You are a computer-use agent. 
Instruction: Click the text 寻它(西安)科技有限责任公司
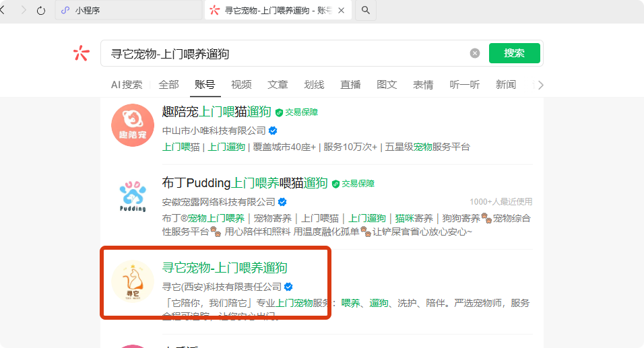tap(222, 287)
